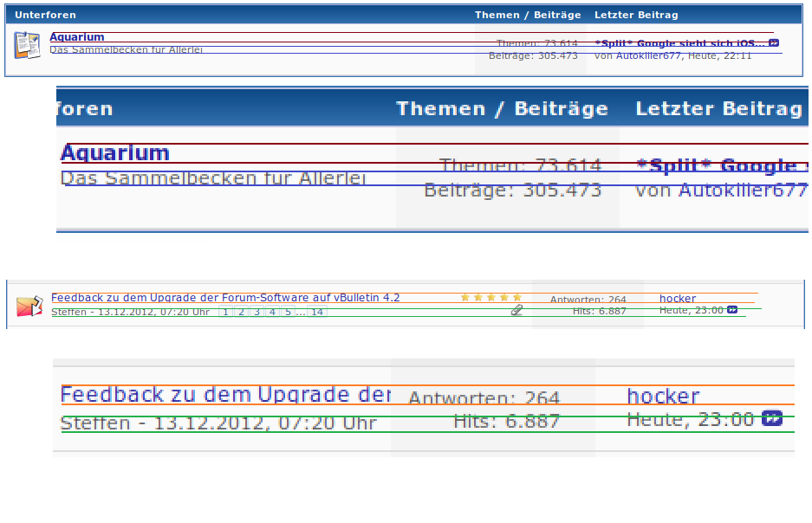
Task: Click the 'Unterforen' header label
Action: click(45, 15)
